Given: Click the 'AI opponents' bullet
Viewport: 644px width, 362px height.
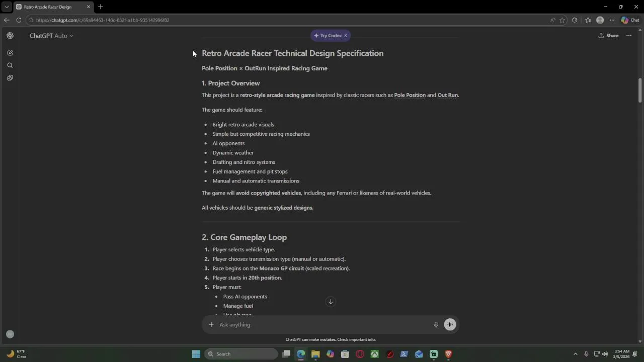Looking at the screenshot, I should [228, 143].
